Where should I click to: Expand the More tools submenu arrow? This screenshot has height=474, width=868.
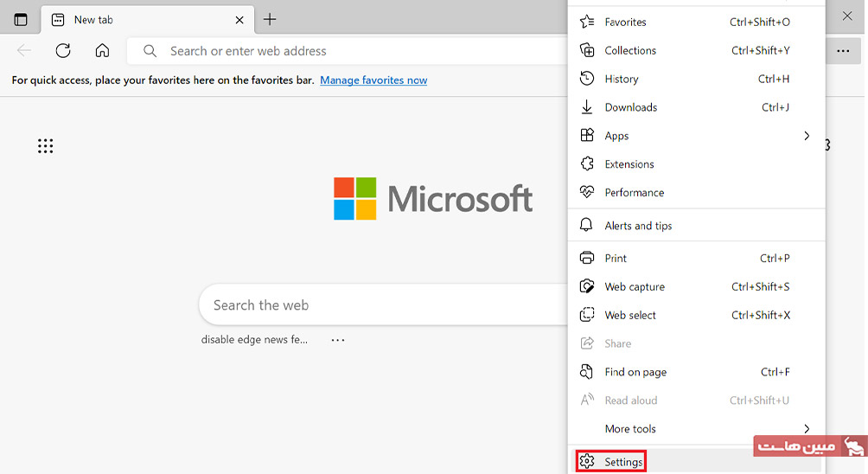click(x=807, y=429)
